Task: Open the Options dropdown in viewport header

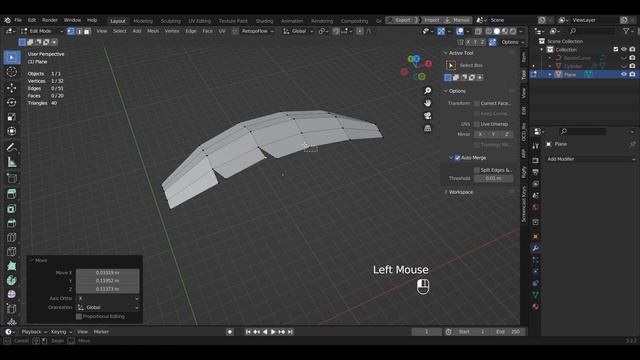Action: tap(512, 42)
